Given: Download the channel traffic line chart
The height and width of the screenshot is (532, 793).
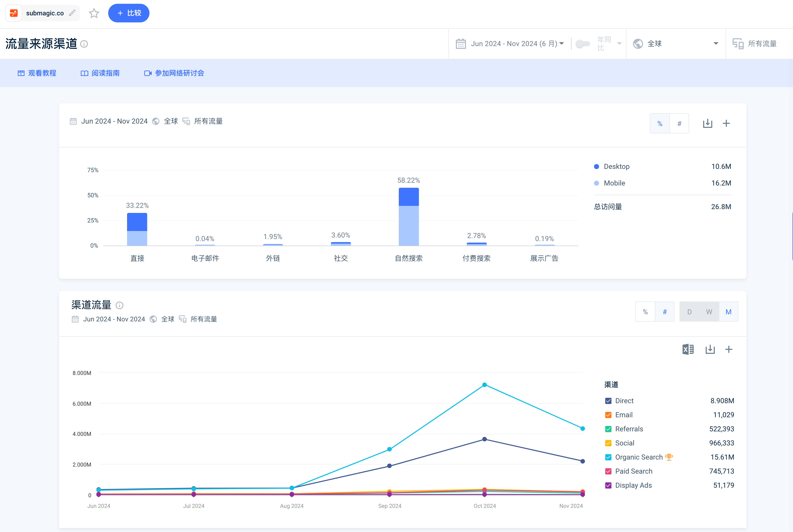Looking at the screenshot, I should tap(710, 350).
